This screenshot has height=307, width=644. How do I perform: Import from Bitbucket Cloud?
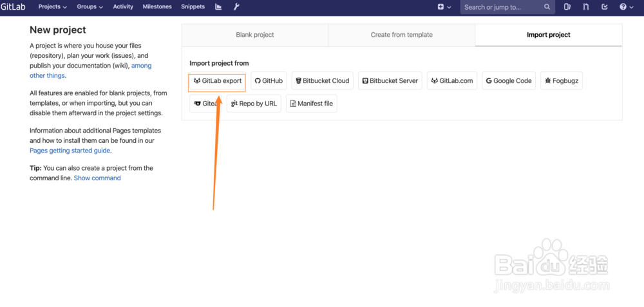point(323,81)
